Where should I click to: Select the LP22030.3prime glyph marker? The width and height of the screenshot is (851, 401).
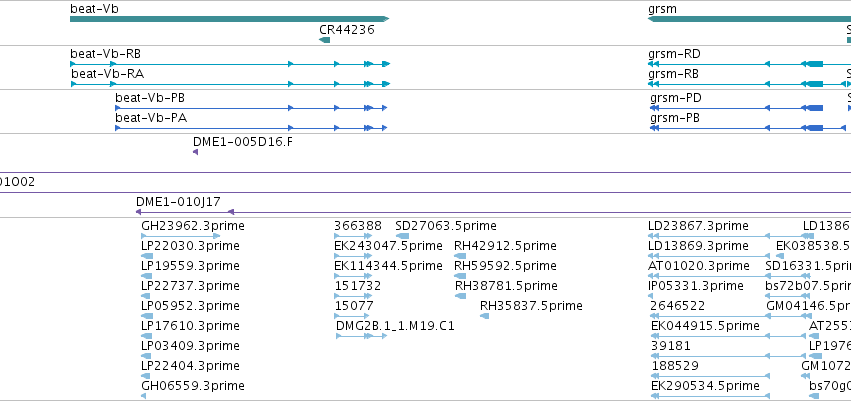pos(147,256)
